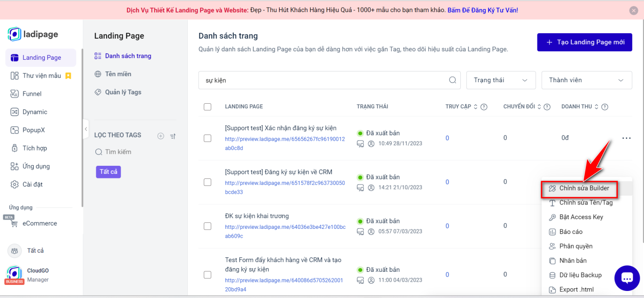Close the top promotional banner
Image resolution: width=644 pixels, height=298 pixels.
coord(634,10)
